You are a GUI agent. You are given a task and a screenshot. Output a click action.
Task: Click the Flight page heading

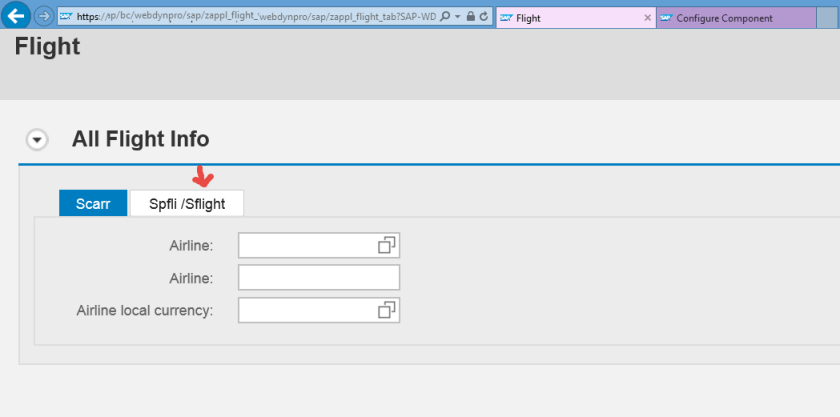[x=48, y=47]
